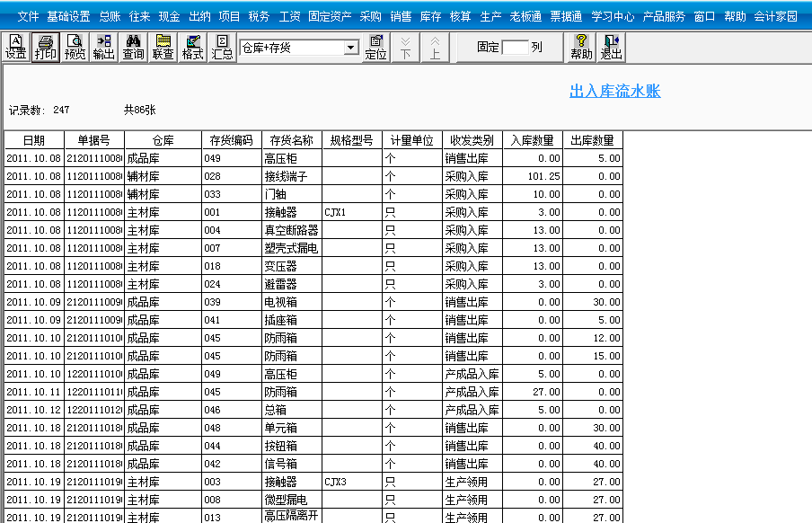Open print 预览 preview
This screenshot has width=812, height=523.
pyautogui.click(x=75, y=46)
